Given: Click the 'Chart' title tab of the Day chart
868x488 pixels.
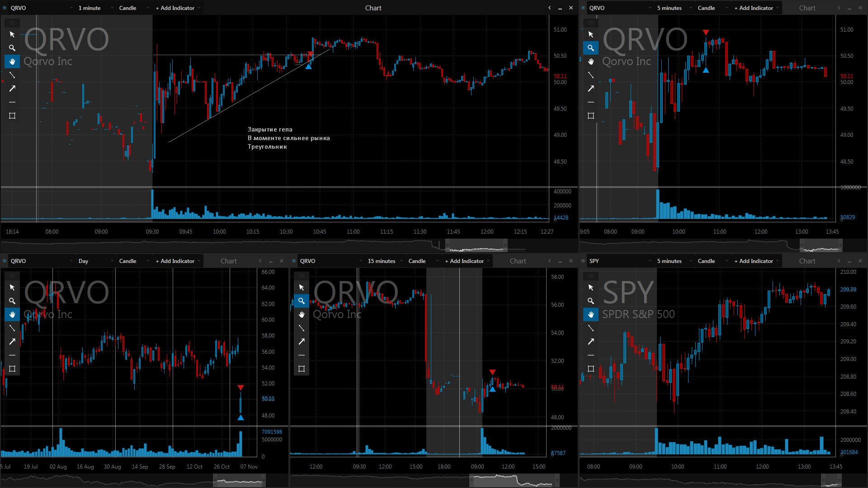Looking at the screenshot, I should coord(228,261).
